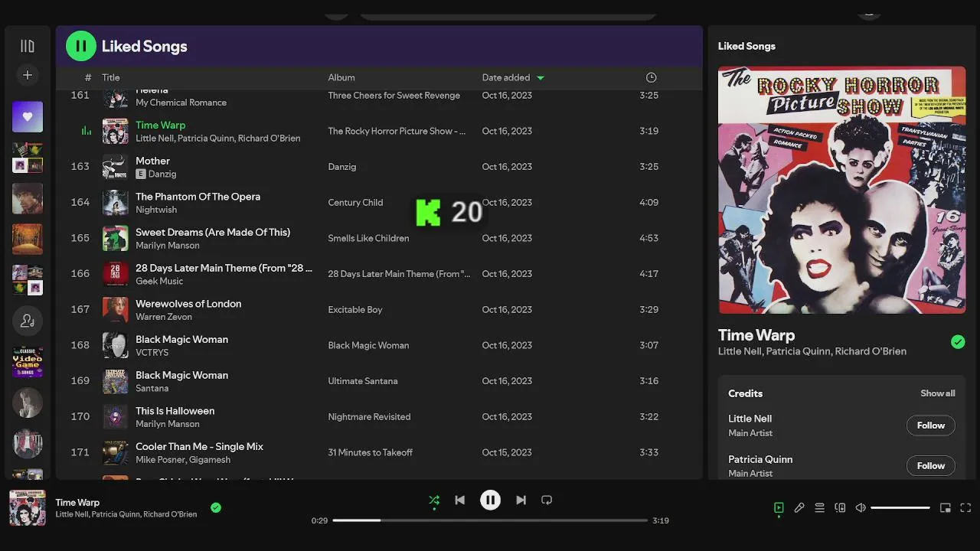Select Cooler Than Me - Single Mix track

pyautogui.click(x=379, y=452)
